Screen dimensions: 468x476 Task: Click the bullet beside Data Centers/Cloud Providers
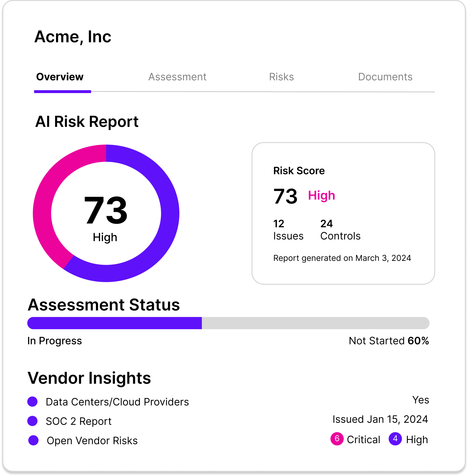(33, 402)
